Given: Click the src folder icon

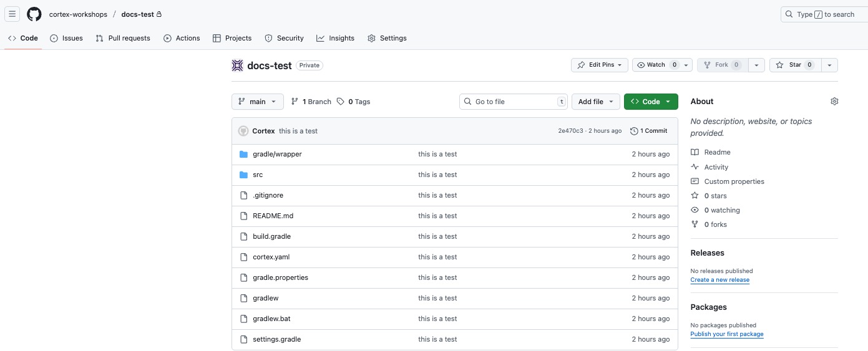Looking at the screenshot, I should (x=244, y=175).
